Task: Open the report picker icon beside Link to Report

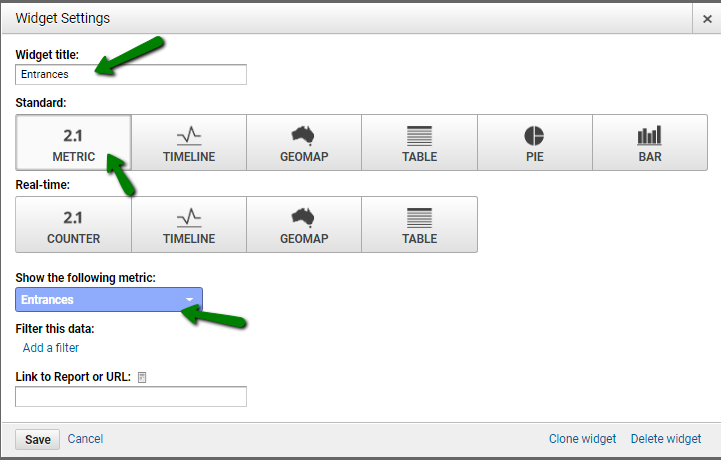Action: (x=142, y=377)
